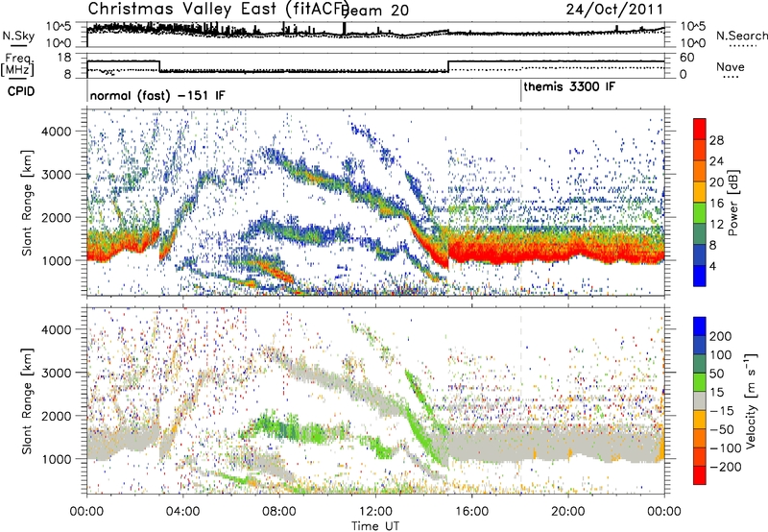The height and width of the screenshot is (532, 768).
Task: Click the '04:00' time tick label
Action: pyautogui.click(x=182, y=512)
